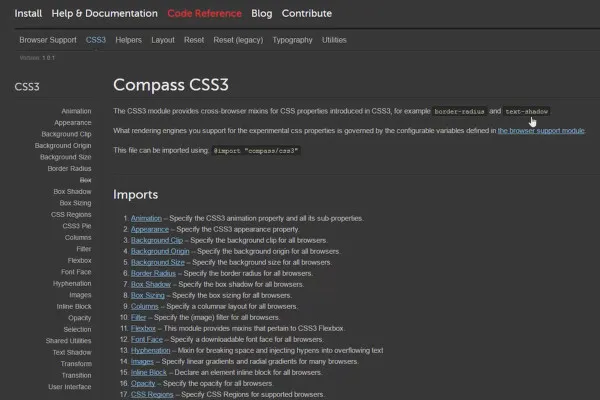The width and height of the screenshot is (600, 400).
Task: Select the CSS3 sub-tab
Action: tap(96, 40)
